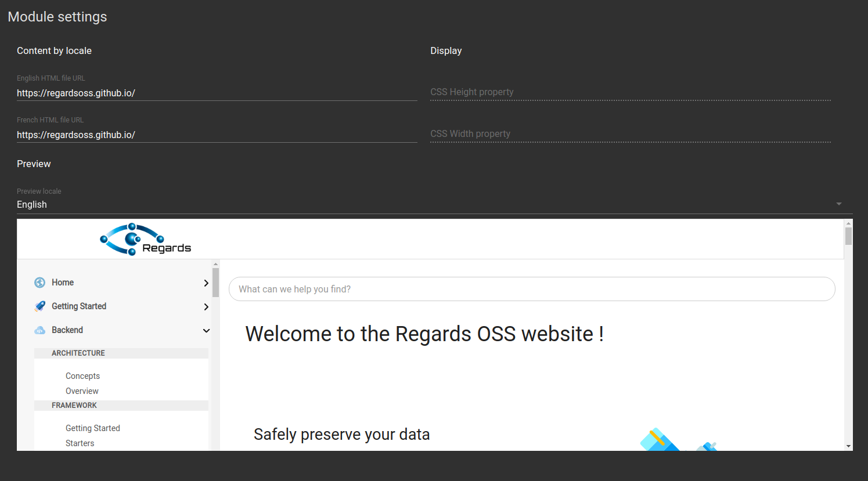
Task: Click the 'Safely preserve your data' heading
Action: [x=342, y=435]
